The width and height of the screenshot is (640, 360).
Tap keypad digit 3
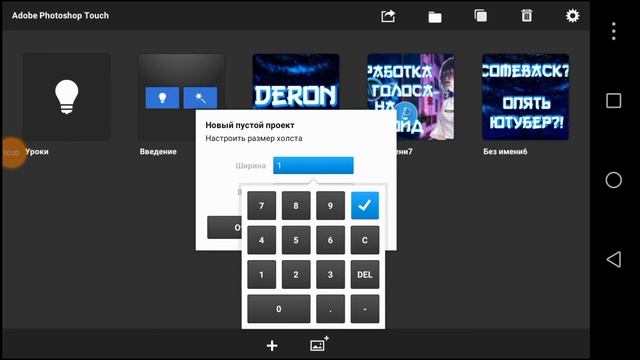tap(330, 275)
